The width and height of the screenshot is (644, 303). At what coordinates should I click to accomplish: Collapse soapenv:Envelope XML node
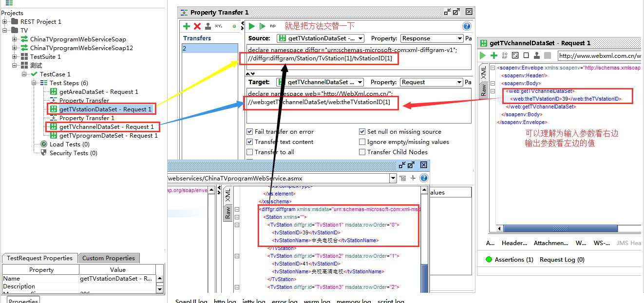(492, 68)
